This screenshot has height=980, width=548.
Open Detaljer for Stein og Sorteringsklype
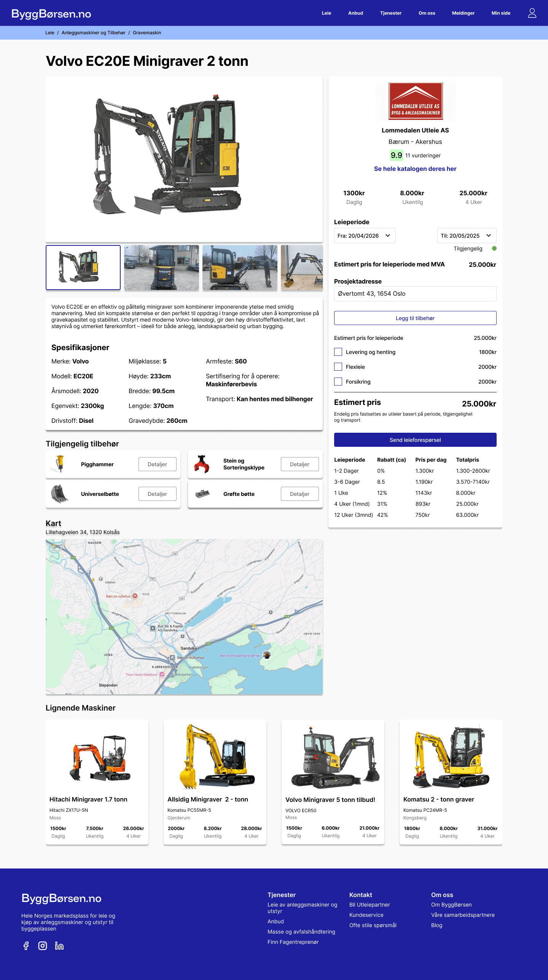coord(299,464)
